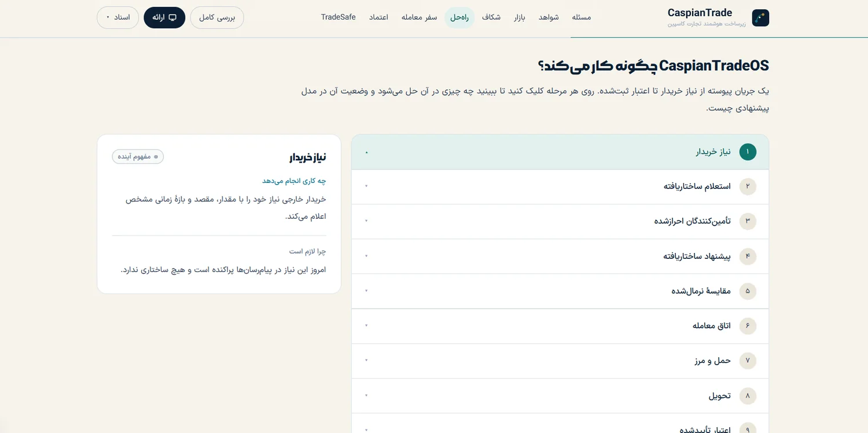Click the ارائه presentation button

pyautogui.click(x=164, y=17)
